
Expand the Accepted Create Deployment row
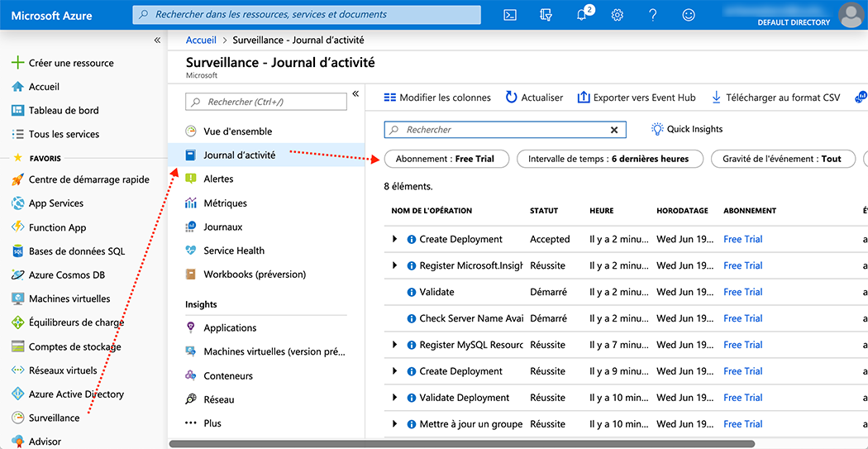[395, 239]
